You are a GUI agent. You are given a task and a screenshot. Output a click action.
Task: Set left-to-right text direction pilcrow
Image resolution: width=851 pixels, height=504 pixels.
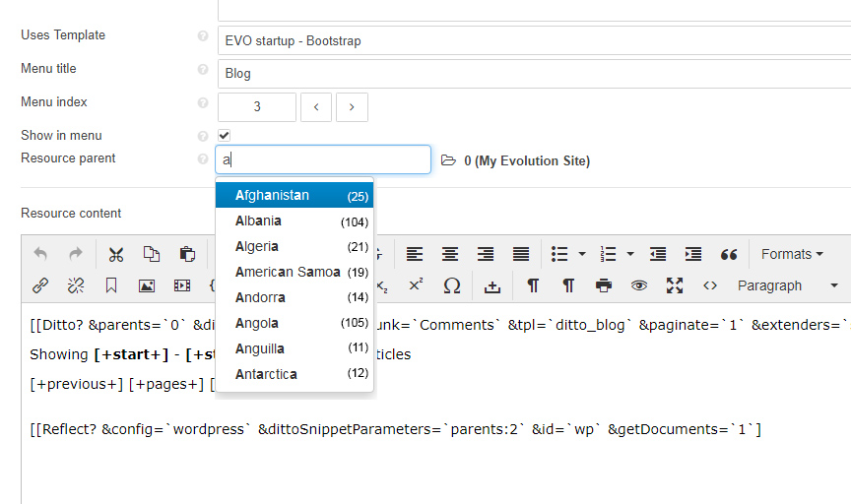pyautogui.click(x=533, y=285)
